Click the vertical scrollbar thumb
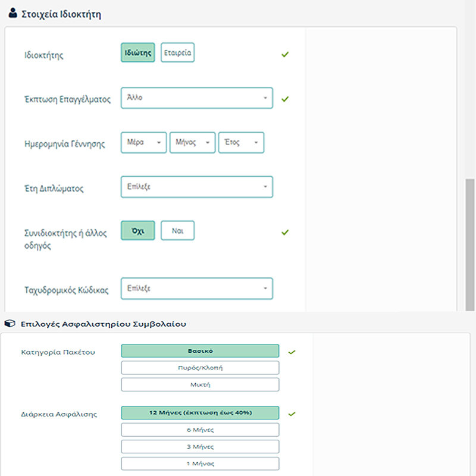 (470, 244)
